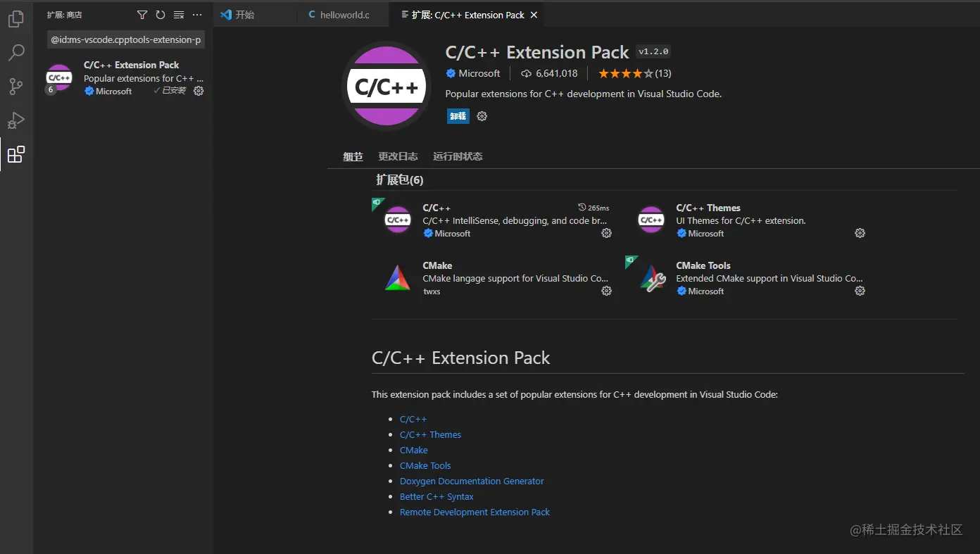Open the Source Control view

(x=15, y=87)
